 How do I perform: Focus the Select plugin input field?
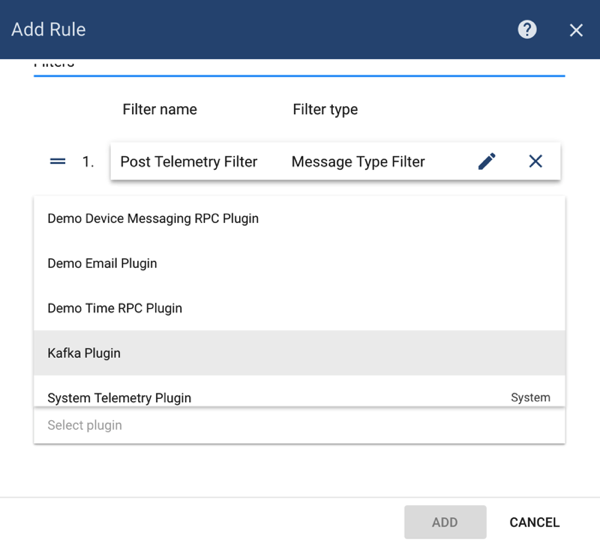(x=299, y=425)
